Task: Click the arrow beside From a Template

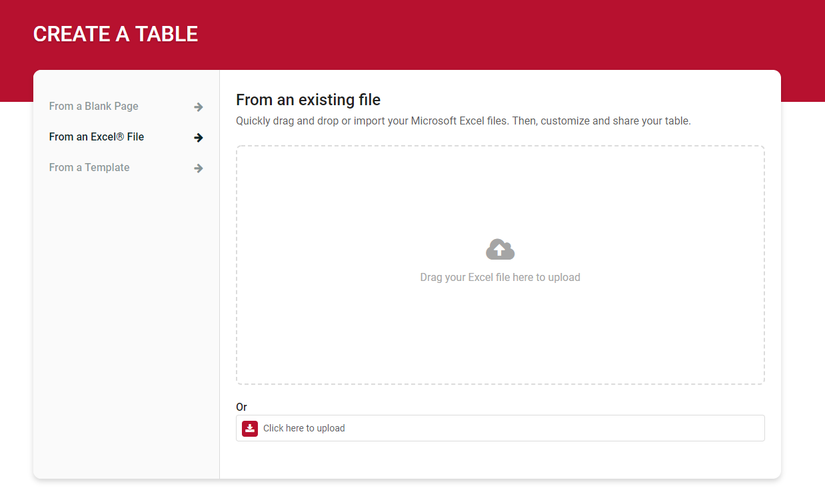Action: pyautogui.click(x=199, y=168)
